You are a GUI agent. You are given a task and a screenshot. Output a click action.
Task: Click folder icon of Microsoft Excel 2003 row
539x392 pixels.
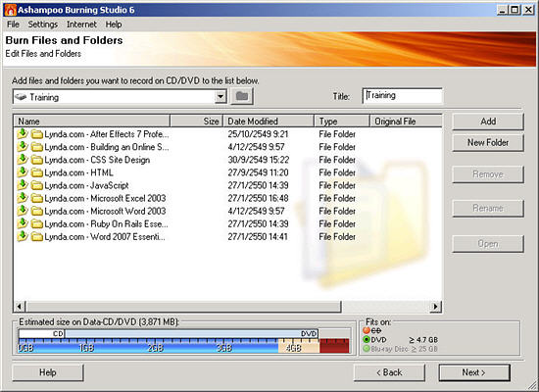click(37, 198)
